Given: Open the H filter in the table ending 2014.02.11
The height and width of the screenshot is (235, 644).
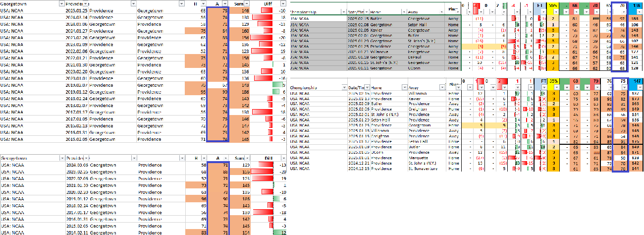Looking at the screenshot, I should (x=205, y=158).
